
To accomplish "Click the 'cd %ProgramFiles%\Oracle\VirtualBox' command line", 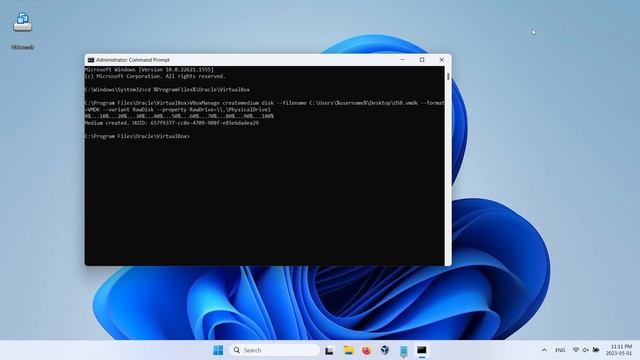I will [167, 89].
